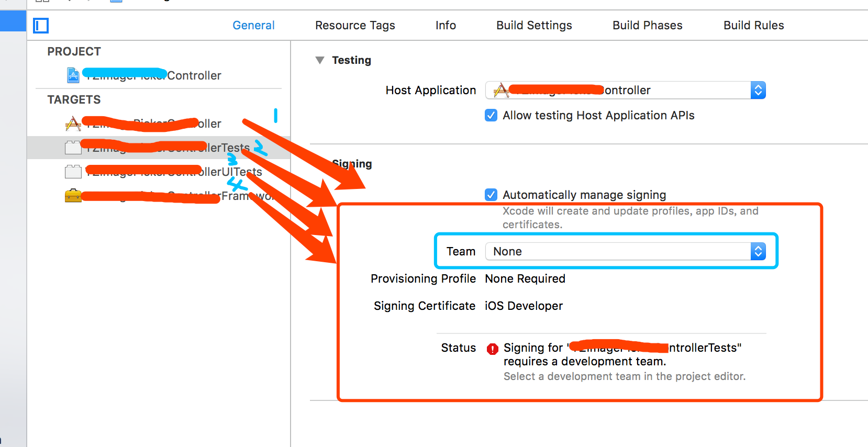Image resolution: width=868 pixels, height=447 pixels.
Task: Click the Provisioning Profile label
Action: (423, 278)
